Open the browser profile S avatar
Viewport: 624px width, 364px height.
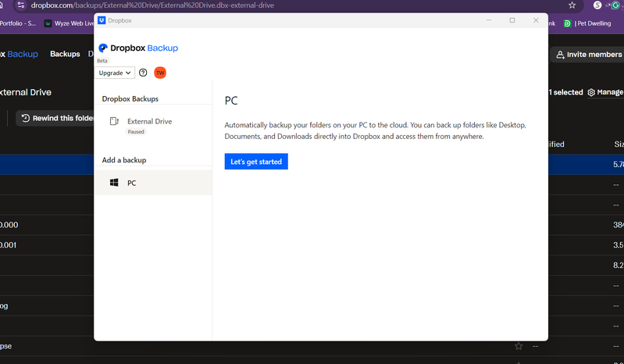(597, 5)
